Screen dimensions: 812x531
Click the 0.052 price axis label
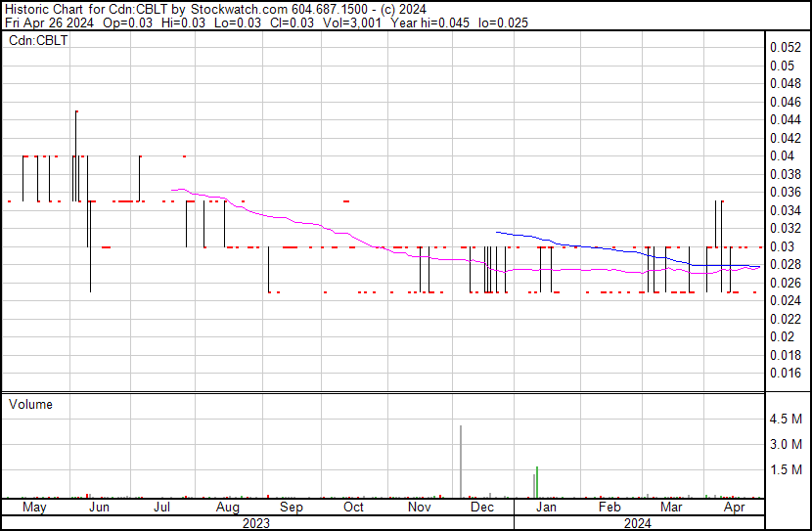coord(785,47)
